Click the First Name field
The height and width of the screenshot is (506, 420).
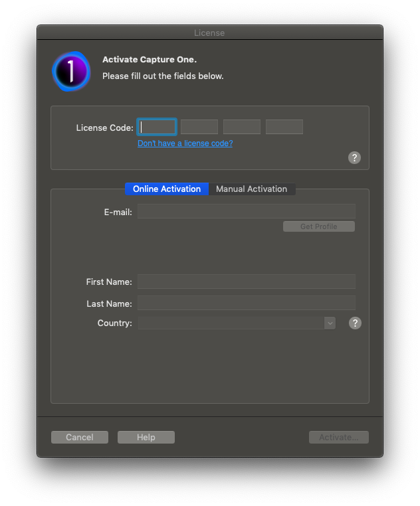tap(247, 282)
